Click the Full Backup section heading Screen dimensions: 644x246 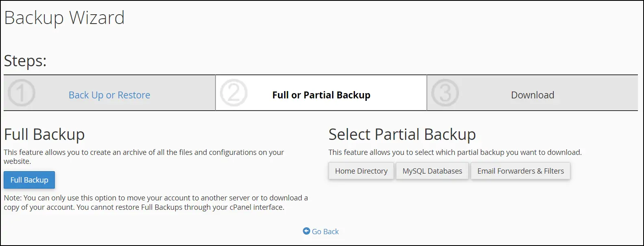pyautogui.click(x=44, y=135)
